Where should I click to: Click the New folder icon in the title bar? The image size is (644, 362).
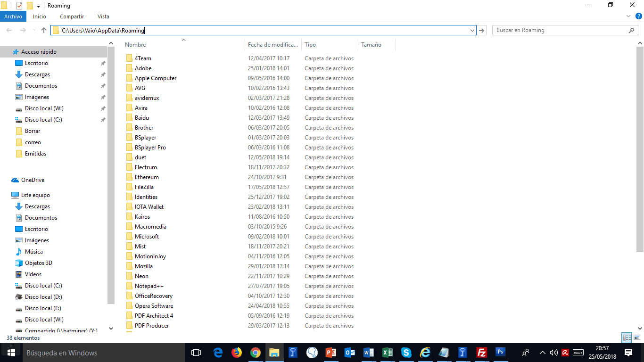point(30,6)
